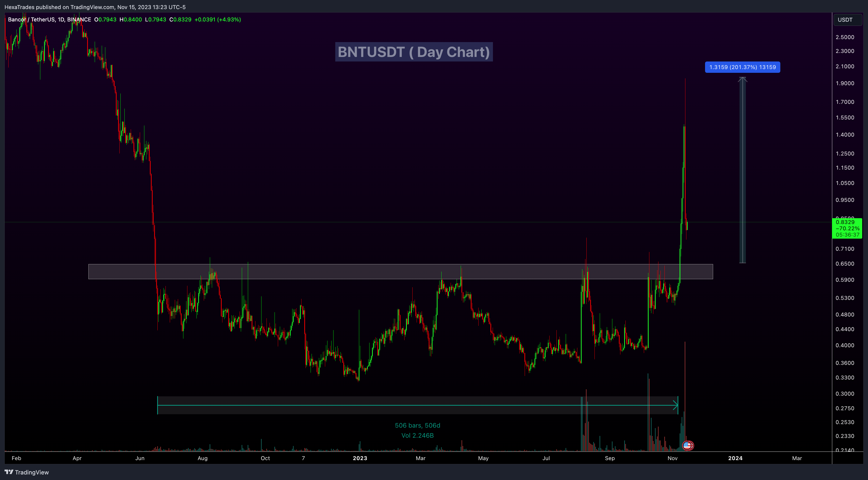This screenshot has width=868, height=480.
Task: Click the 'Vol 2.246B' label
Action: [417, 435]
